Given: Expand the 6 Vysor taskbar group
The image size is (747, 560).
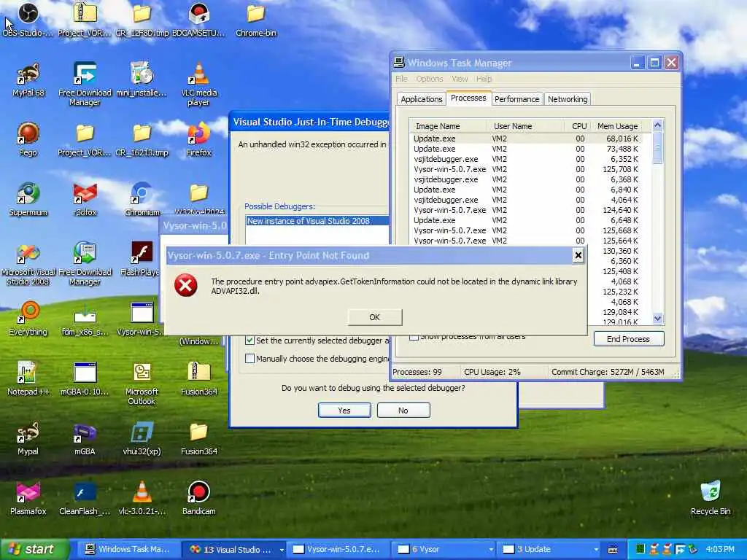Looking at the screenshot, I should coord(491,550).
